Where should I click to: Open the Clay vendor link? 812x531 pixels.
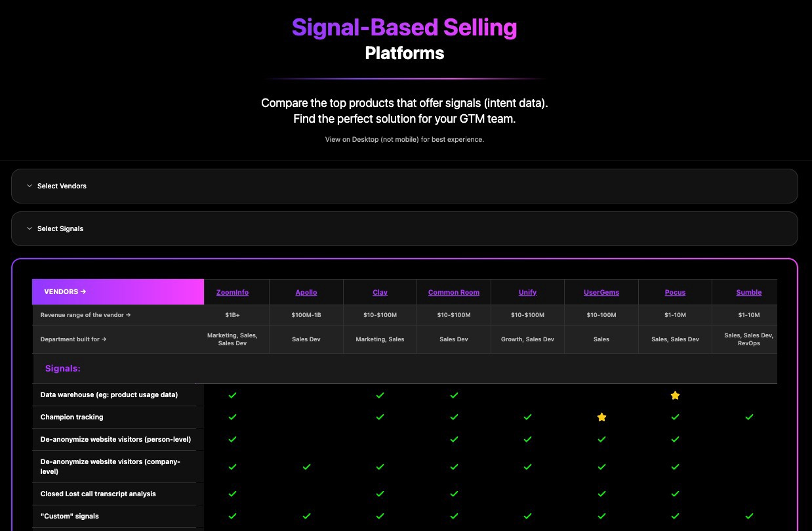[380, 292]
